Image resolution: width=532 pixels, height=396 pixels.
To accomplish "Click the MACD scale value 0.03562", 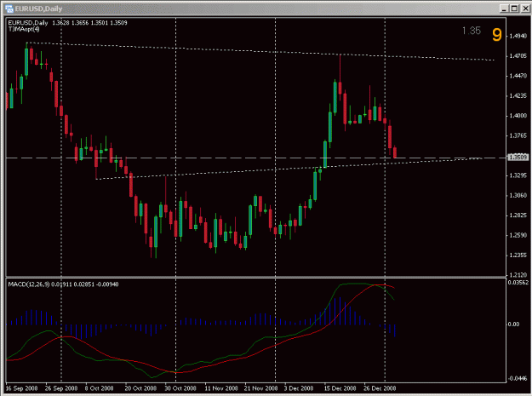I will (518, 283).
